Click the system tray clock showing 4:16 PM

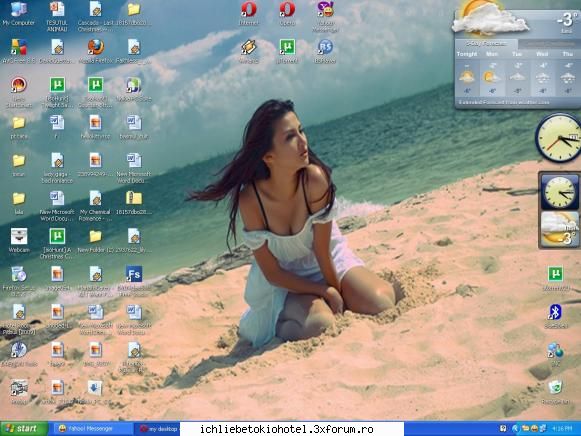point(562,429)
